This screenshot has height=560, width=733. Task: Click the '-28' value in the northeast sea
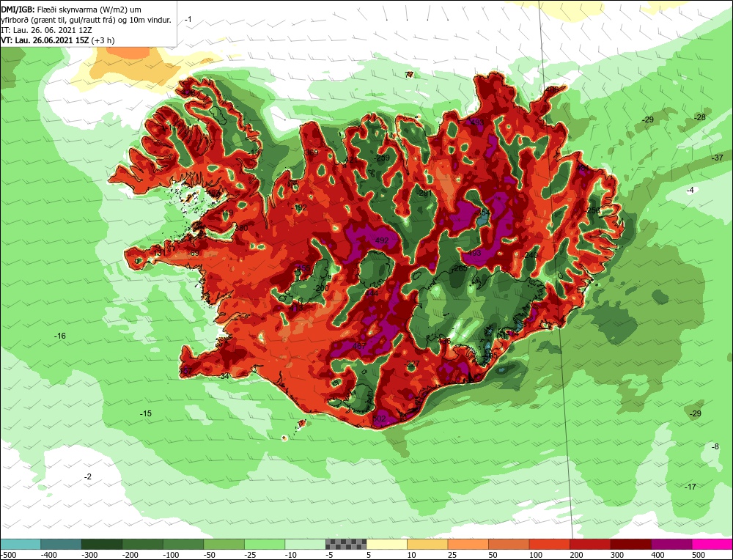[699, 117]
